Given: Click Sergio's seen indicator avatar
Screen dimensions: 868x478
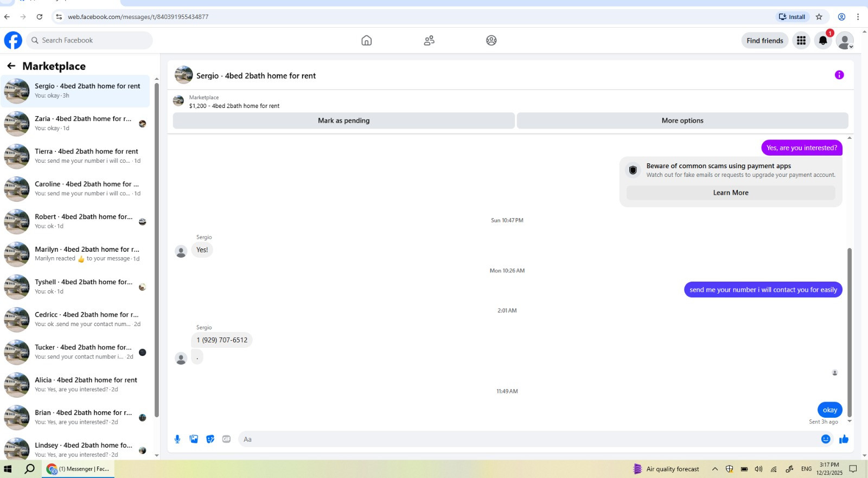Looking at the screenshot, I should (x=835, y=373).
